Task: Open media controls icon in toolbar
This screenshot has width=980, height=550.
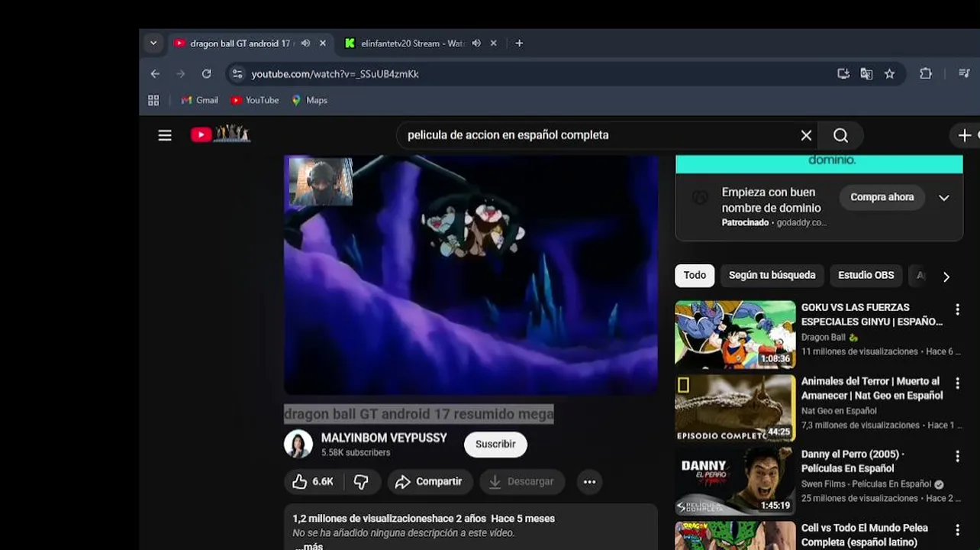Action: pos(964,74)
